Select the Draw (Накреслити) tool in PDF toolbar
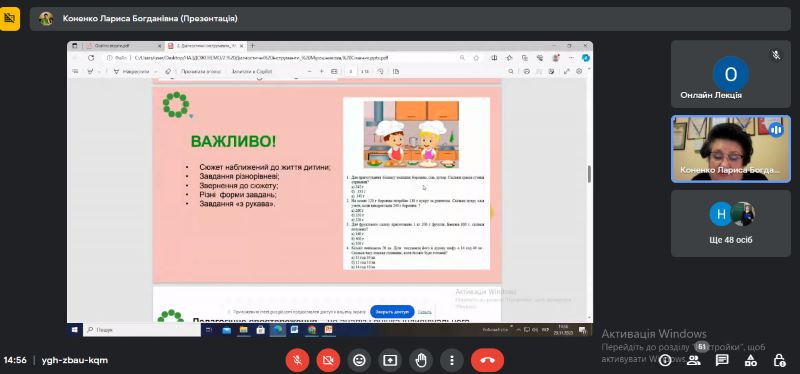 [132, 71]
